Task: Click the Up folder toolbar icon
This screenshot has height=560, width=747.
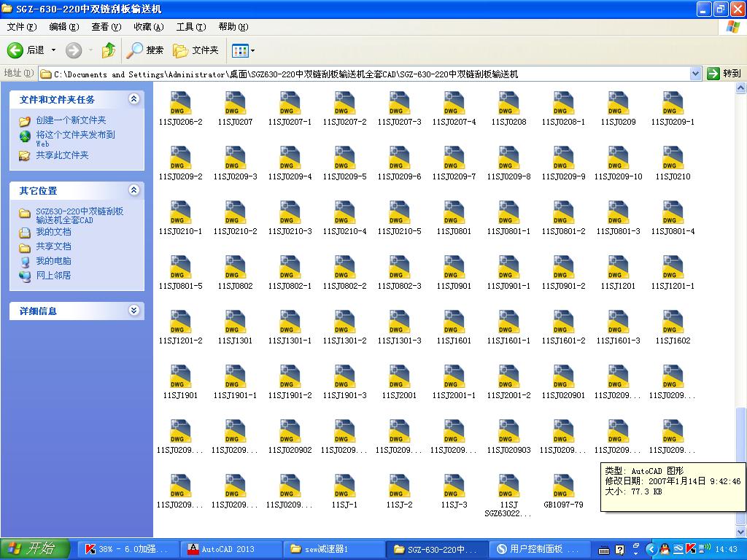Action: 109,50
